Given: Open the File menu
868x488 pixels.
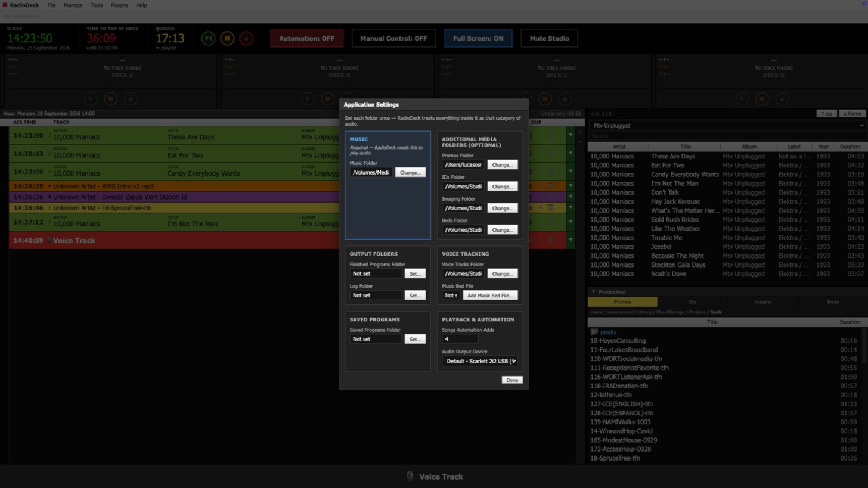Looking at the screenshot, I should (x=51, y=5).
